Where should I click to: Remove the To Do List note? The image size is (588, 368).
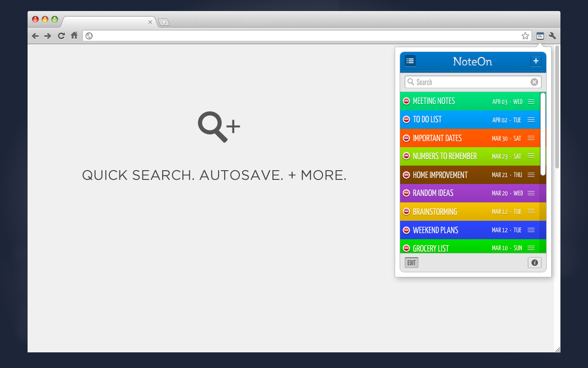click(407, 120)
